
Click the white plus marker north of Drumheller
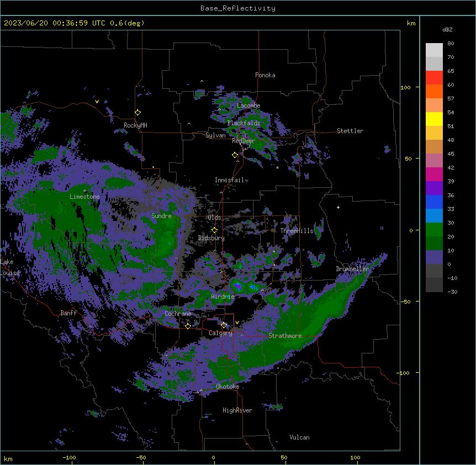tap(338, 207)
